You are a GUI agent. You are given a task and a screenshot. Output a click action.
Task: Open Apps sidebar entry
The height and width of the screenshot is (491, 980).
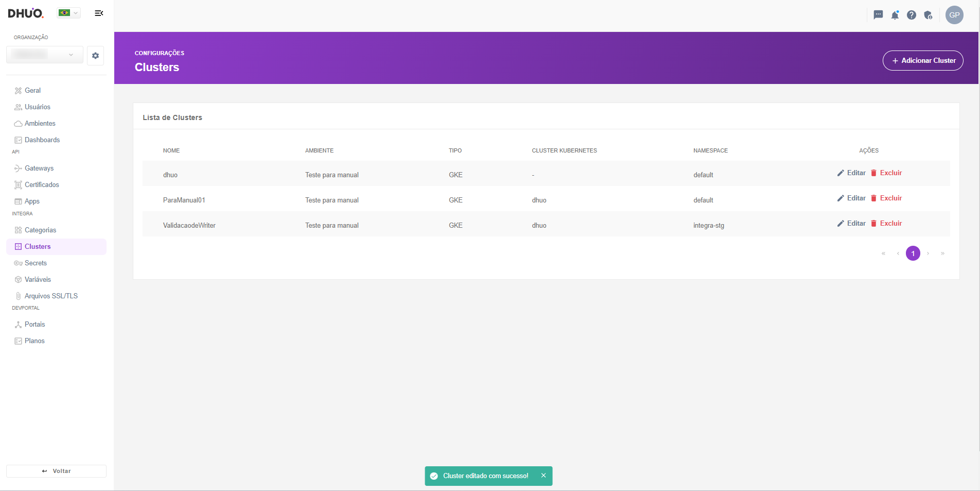(32, 201)
